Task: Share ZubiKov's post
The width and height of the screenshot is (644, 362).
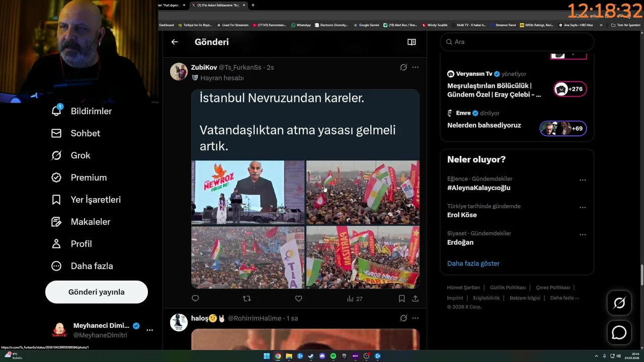Action: 416,299
